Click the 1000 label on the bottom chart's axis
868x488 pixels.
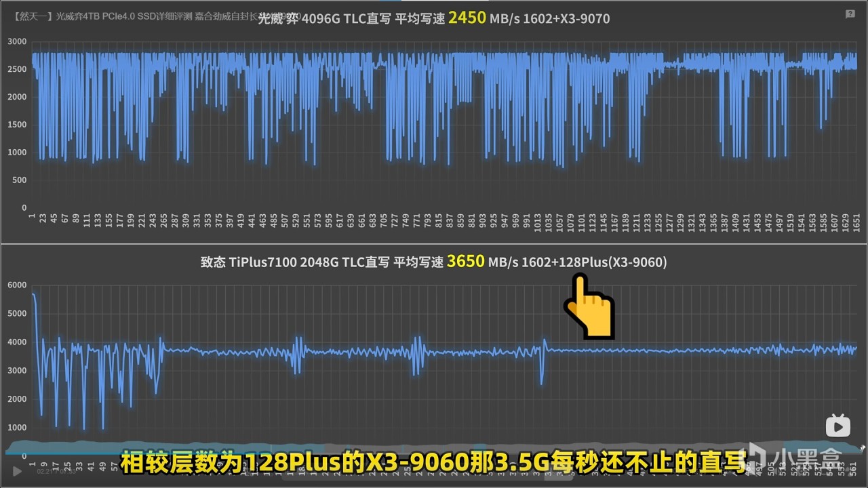(17, 428)
